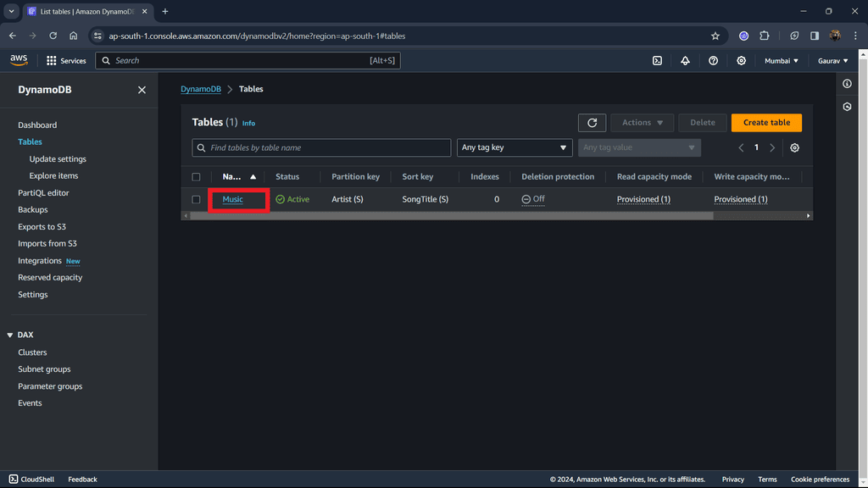Focus the AWS console search box
Screen dimensions: 868x488
(x=248, y=61)
